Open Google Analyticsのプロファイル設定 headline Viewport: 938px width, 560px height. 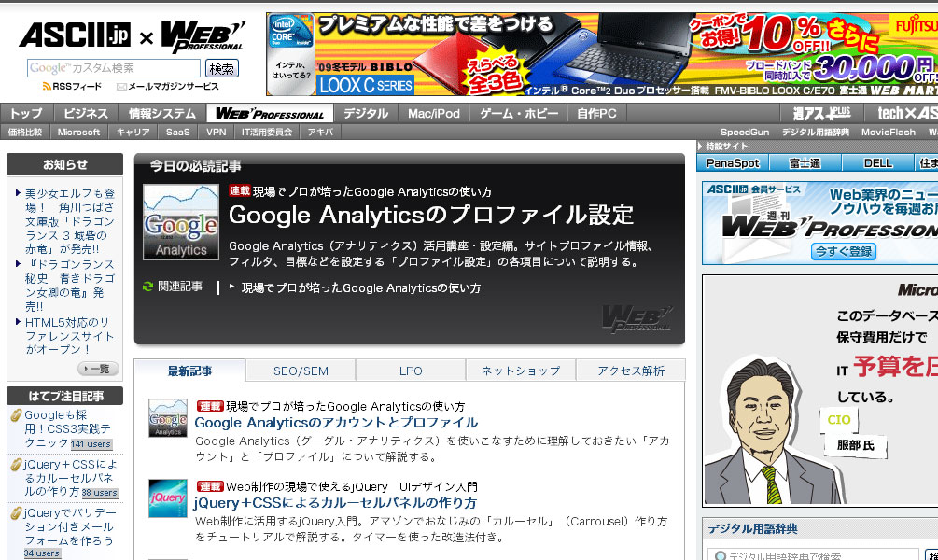430,215
